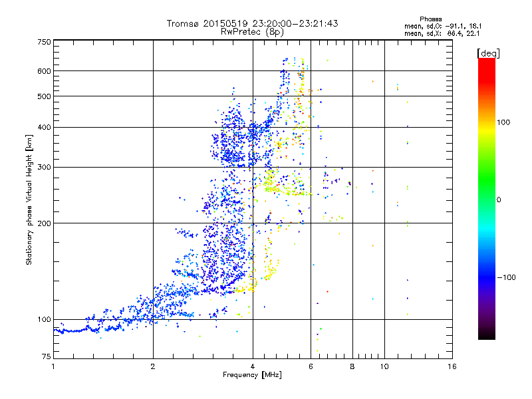Click the colorbar tick label '0'
Screen dimensions: 532x399
(499, 200)
